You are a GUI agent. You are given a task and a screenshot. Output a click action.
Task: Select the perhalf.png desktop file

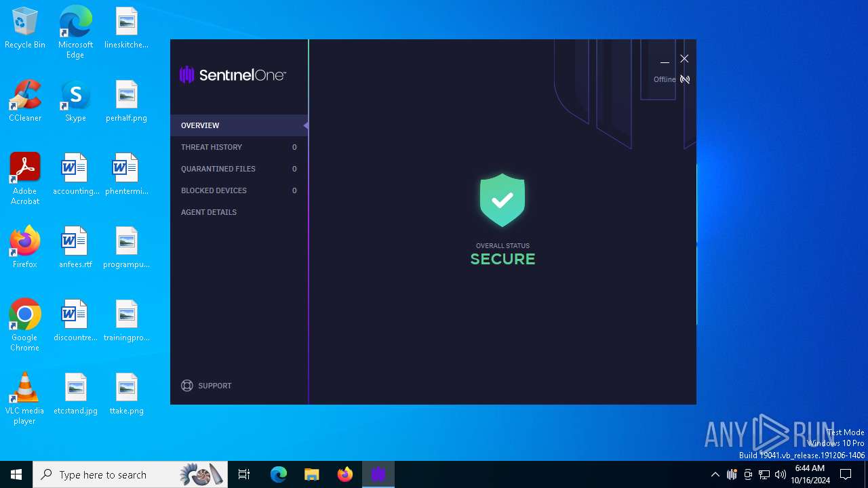pos(126,102)
